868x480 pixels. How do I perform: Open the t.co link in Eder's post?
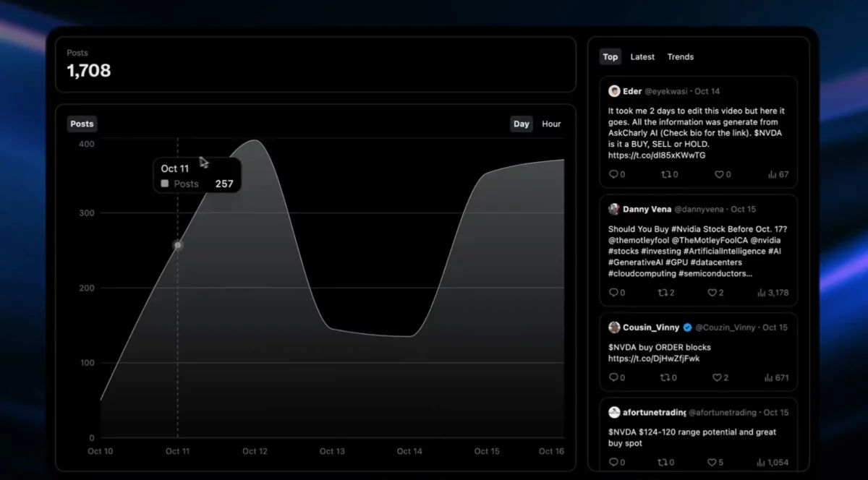coord(656,155)
